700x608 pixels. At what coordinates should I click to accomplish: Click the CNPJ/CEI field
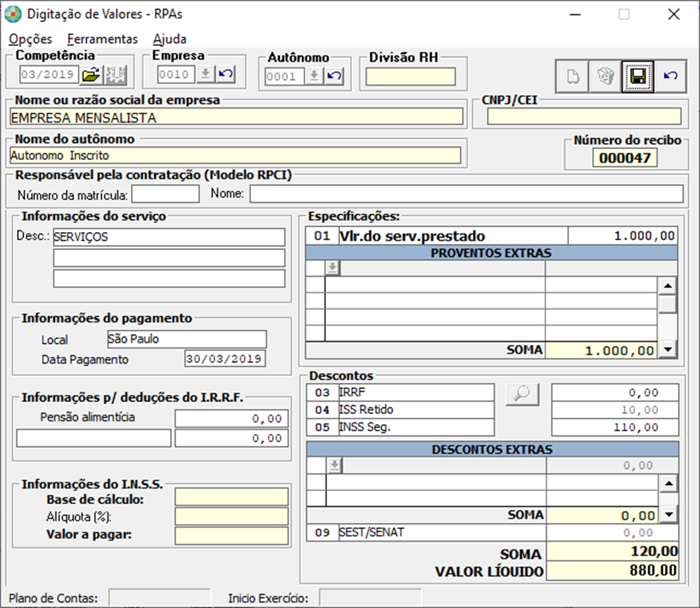click(x=584, y=116)
